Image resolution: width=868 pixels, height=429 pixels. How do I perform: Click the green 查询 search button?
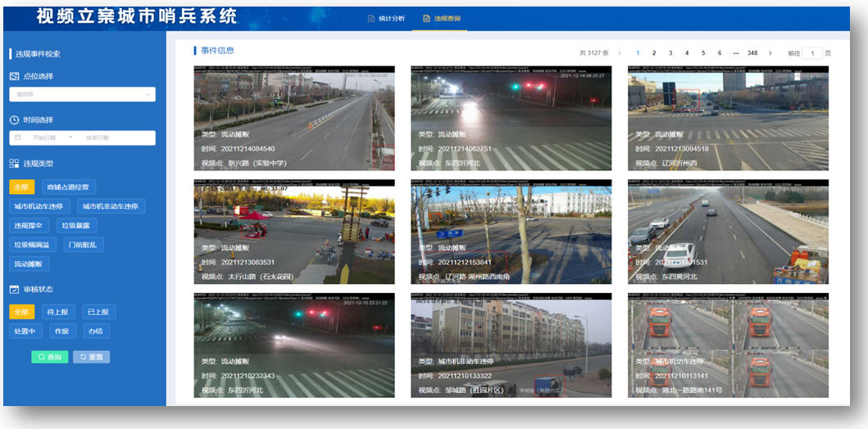coord(49,357)
